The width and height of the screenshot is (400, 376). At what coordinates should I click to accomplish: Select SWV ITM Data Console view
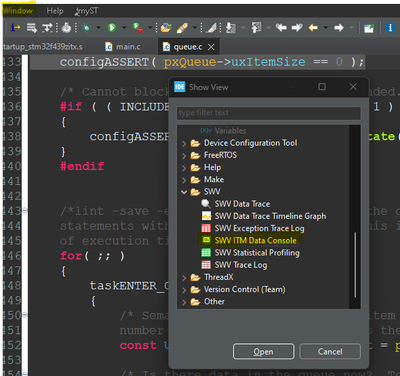[255, 240]
